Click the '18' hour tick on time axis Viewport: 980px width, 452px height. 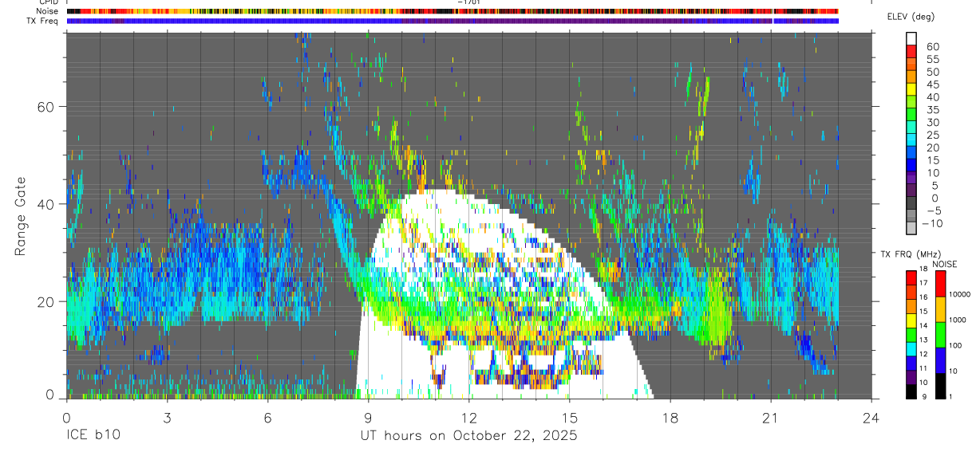pyautogui.click(x=670, y=416)
